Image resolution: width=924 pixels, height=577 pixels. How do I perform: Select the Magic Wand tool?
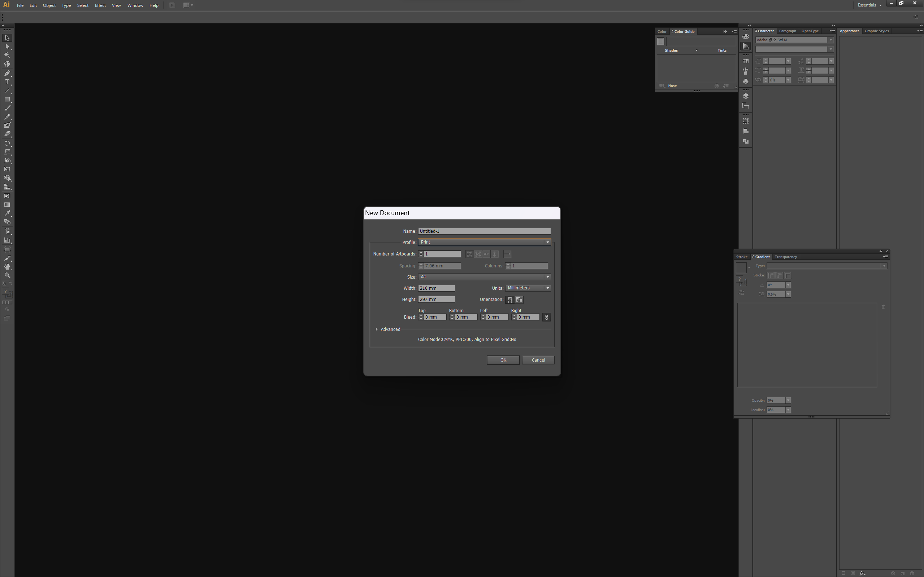tap(7, 55)
